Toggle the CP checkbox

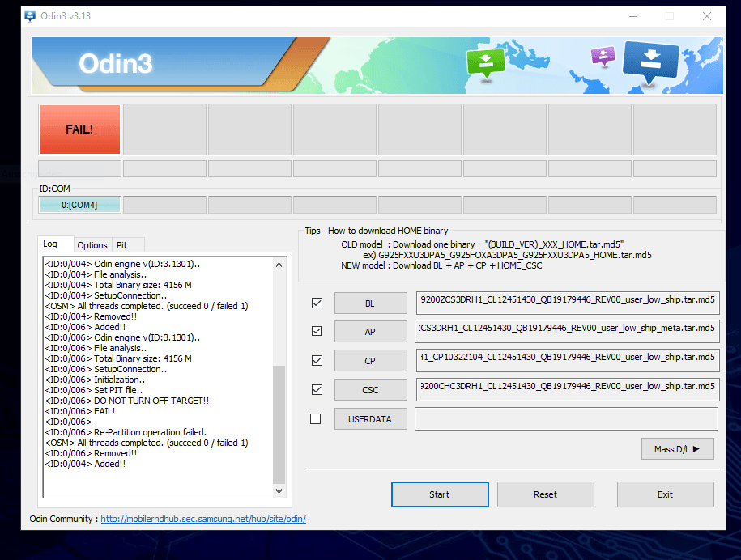317,361
